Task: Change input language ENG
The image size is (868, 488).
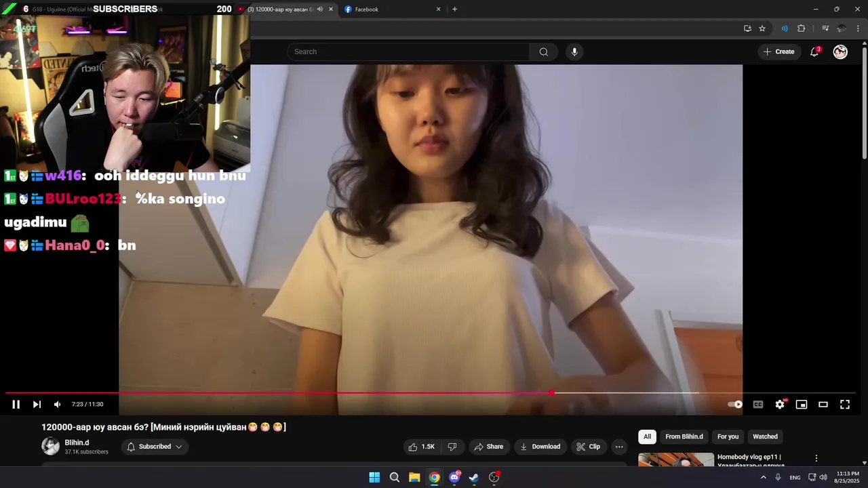Action: pyautogui.click(x=795, y=477)
